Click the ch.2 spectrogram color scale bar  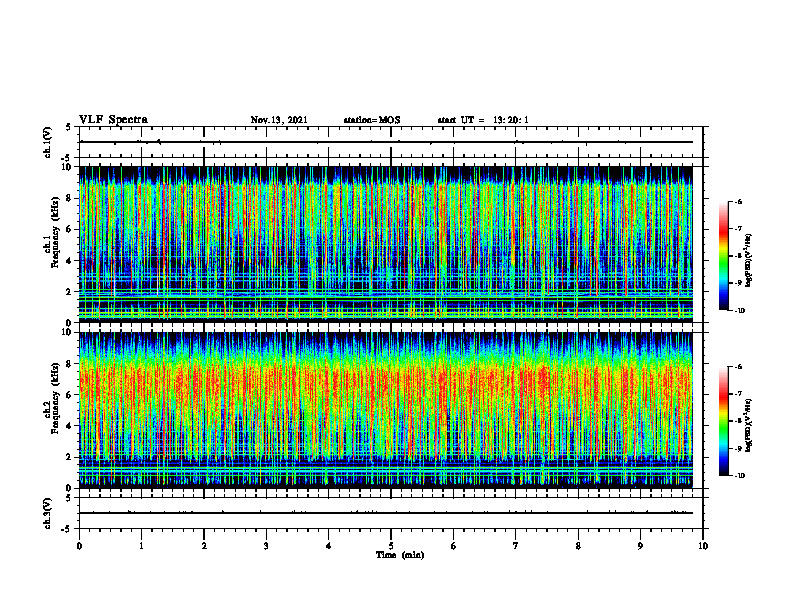(x=724, y=421)
